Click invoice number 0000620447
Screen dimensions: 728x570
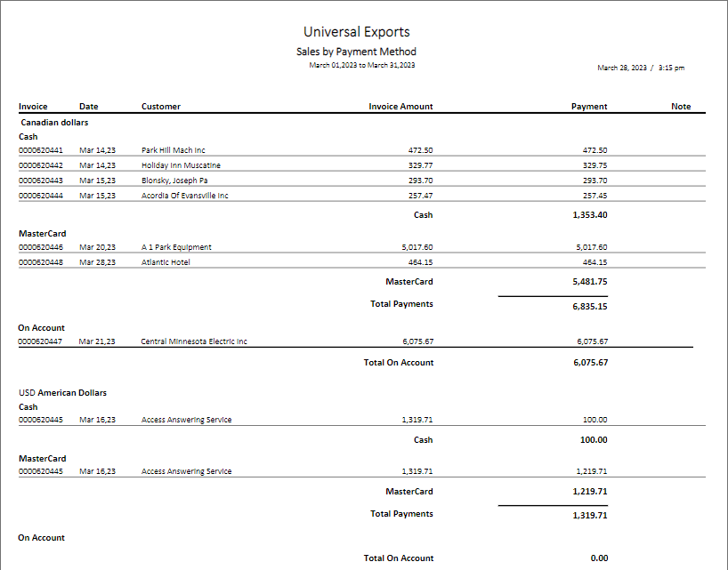pyautogui.click(x=40, y=341)
